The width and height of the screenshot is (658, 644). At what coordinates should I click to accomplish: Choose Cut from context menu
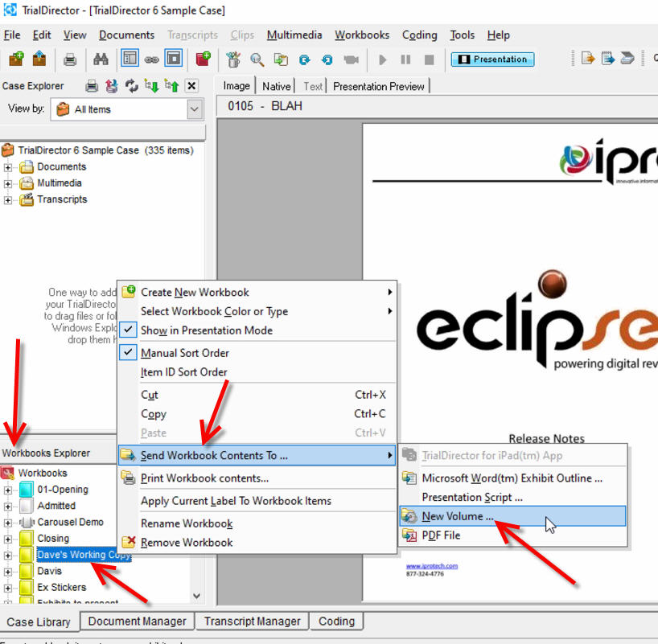pyautogui.click(x=257, y=395)
